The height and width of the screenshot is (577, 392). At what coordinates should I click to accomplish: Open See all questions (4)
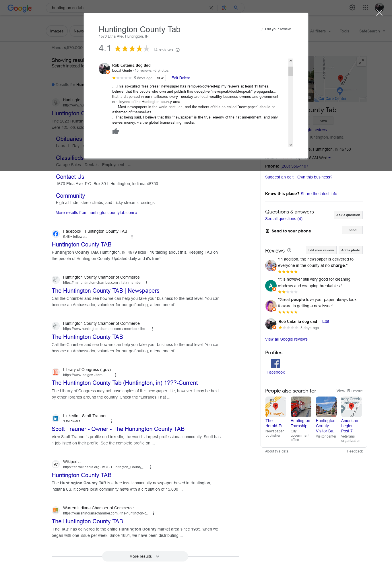coord(284,219)
